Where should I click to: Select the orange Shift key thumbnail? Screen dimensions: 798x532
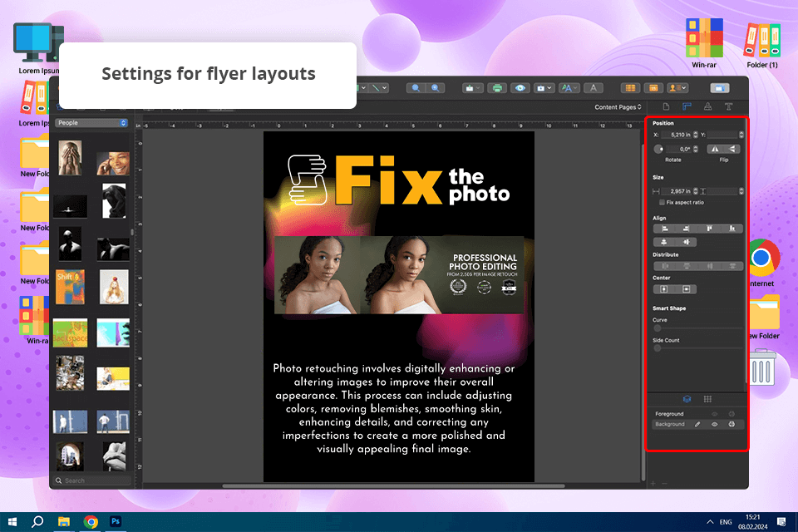point(70,287)
